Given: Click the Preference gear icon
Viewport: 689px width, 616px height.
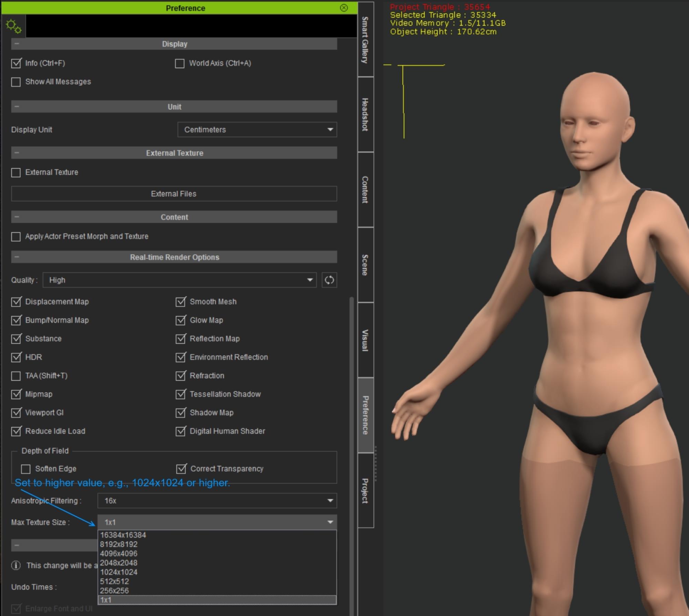Looking at the screenshot, I should 13,26.
